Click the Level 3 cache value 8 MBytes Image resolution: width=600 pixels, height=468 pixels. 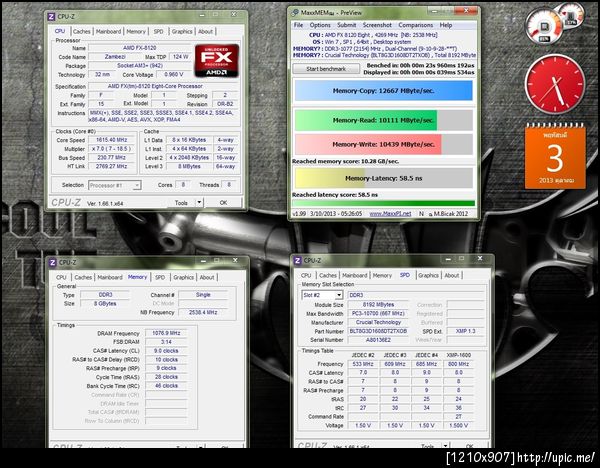(x=189, y=166)
